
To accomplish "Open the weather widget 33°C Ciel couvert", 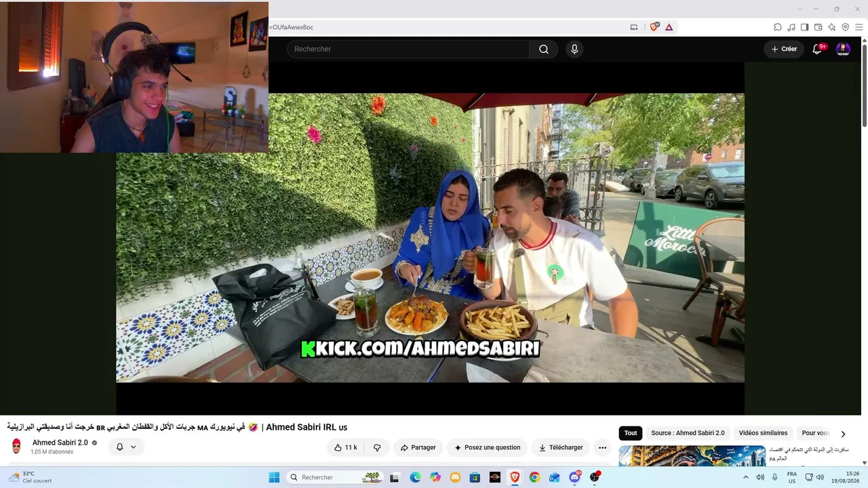I will (31, 477).
